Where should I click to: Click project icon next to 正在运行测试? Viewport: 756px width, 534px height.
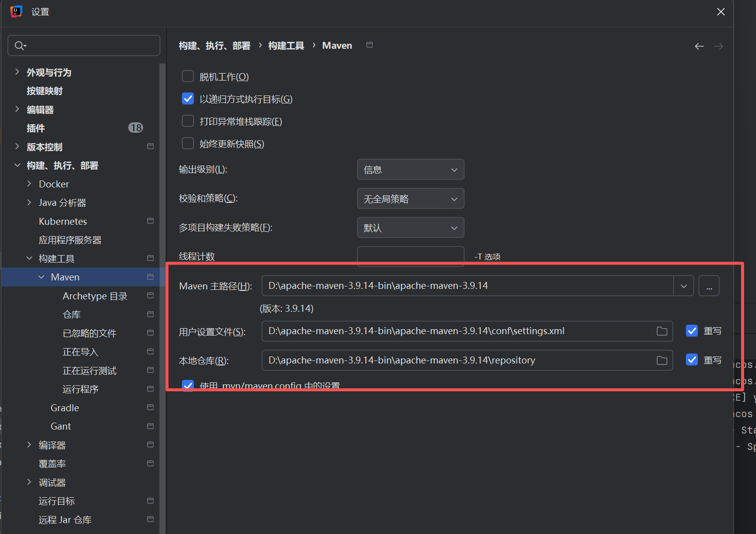(x=150, y=370)
